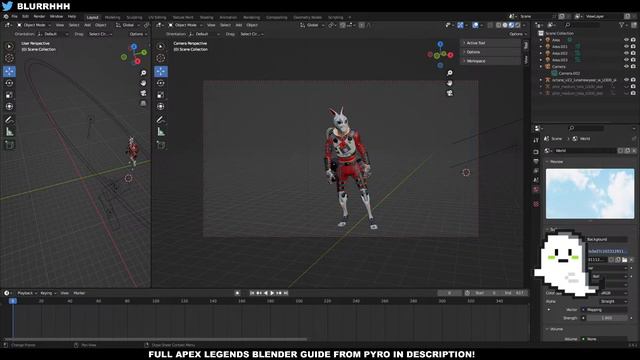Viewport: 640px width, 360px height.
Task: Open the Edit menu
Action: click(x=25, y=16)
